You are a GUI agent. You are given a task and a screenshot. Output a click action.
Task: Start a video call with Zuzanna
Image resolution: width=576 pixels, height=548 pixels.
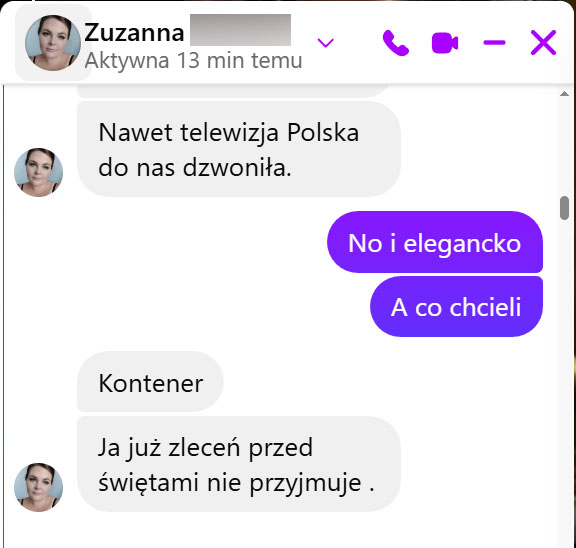click(444, 43)
